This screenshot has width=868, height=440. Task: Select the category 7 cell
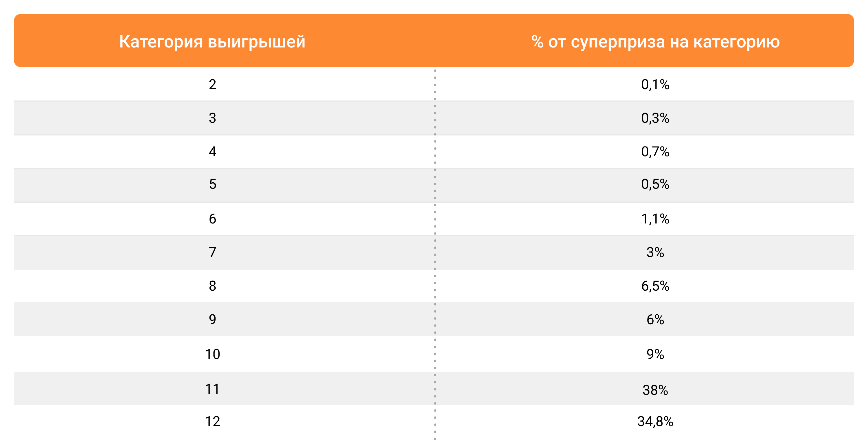click(212, 252)
